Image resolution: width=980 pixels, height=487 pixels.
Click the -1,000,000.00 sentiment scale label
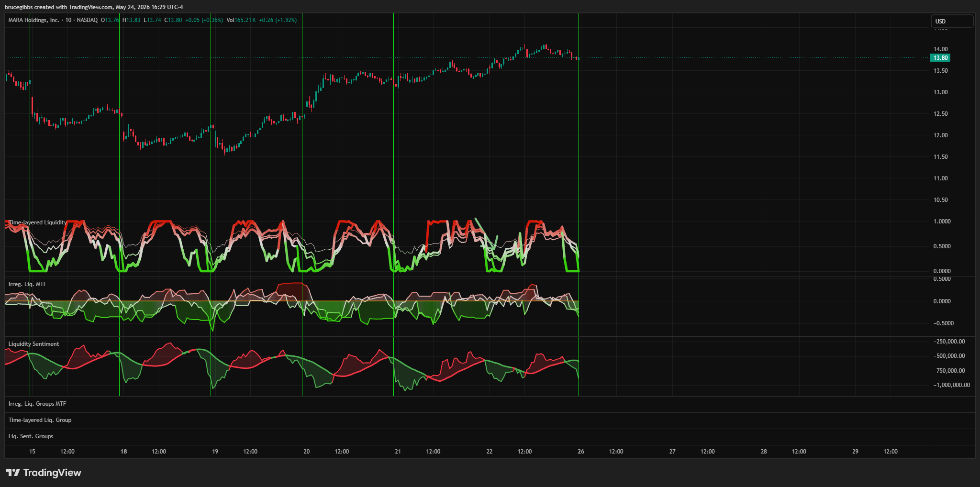(x=951, y=385)
